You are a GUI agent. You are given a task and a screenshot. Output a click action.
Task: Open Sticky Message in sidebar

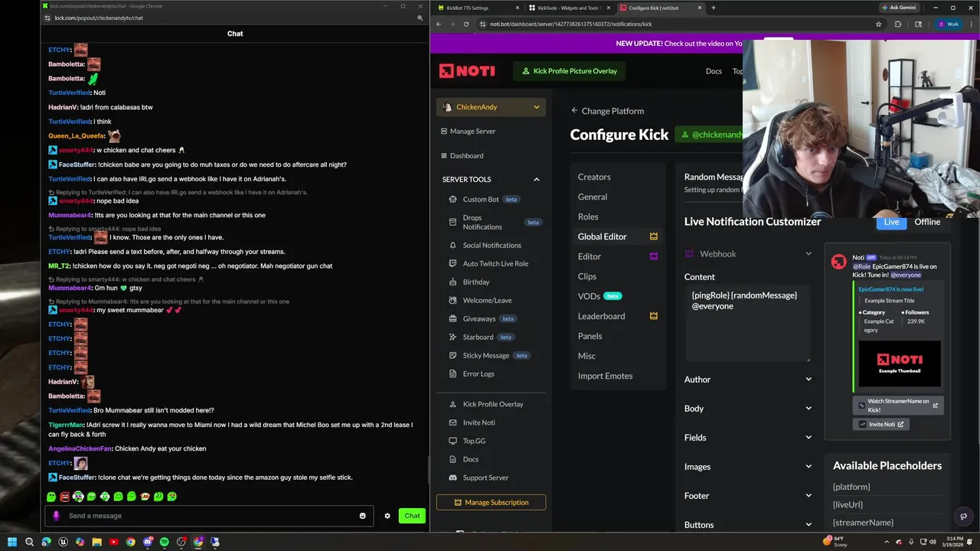(x=485, y=355)
